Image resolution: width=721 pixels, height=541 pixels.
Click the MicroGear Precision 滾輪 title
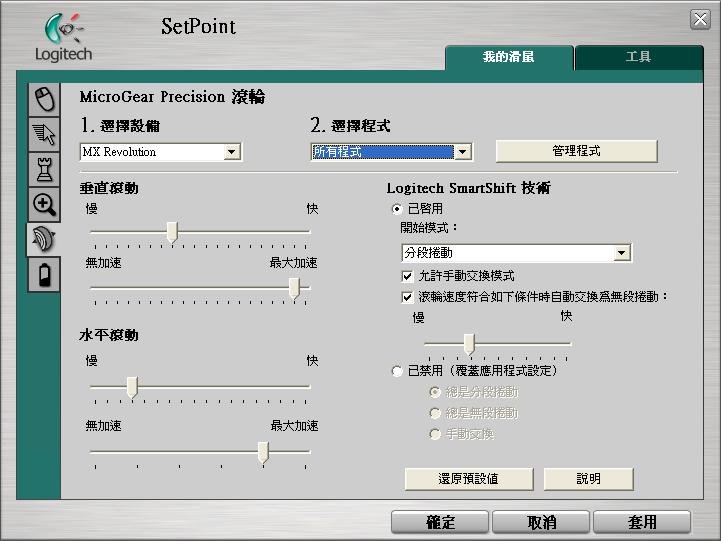tap(172, 97)
